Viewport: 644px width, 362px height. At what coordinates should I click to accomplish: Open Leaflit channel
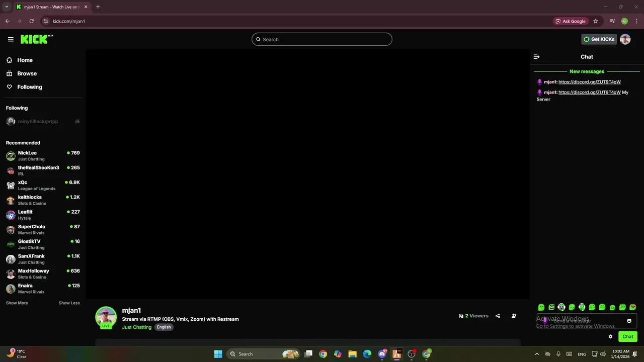[43, 215]
